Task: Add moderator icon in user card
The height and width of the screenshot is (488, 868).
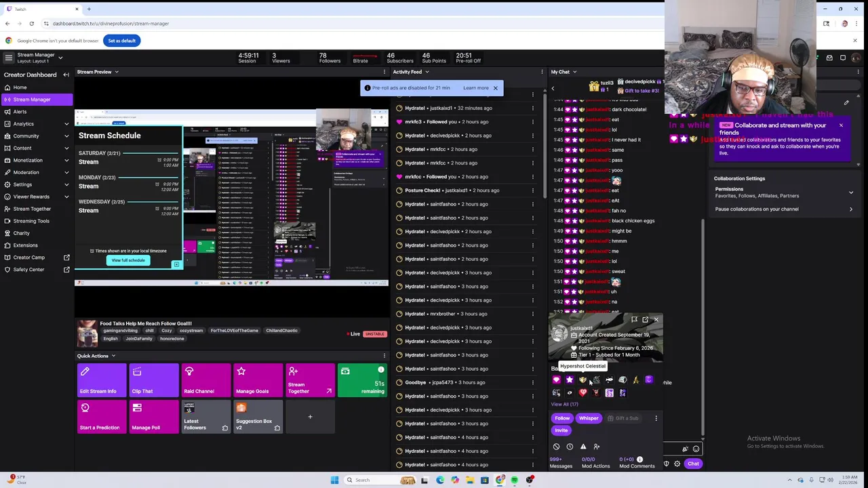Action: [x=597, y=447]
